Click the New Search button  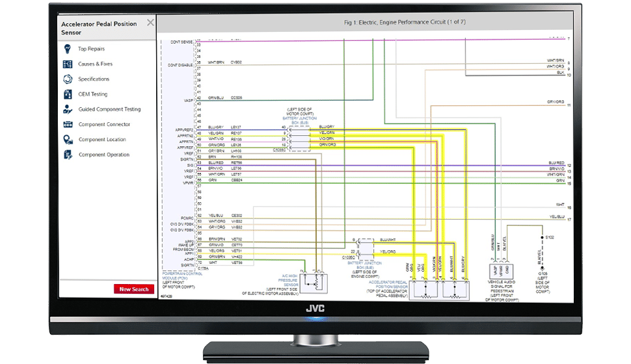point(134,289)
